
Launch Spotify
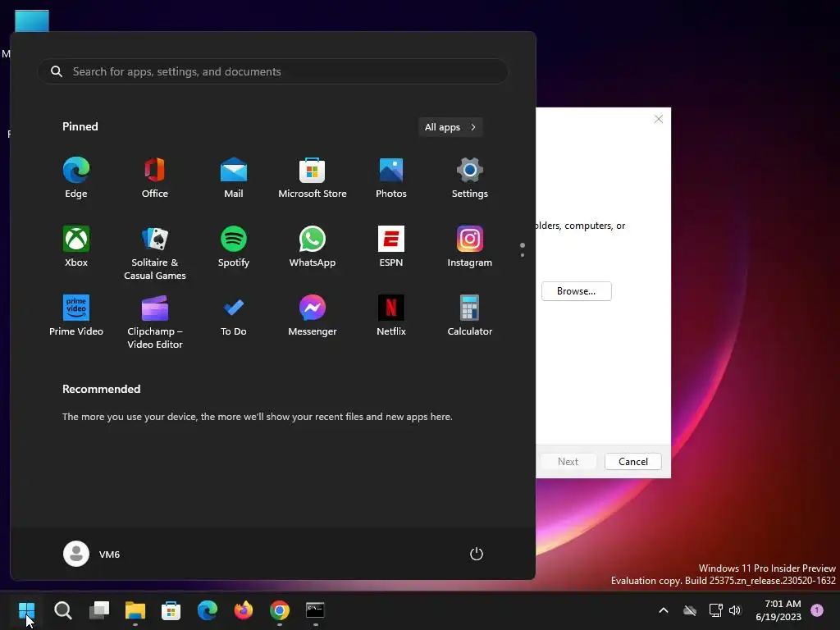234,247
